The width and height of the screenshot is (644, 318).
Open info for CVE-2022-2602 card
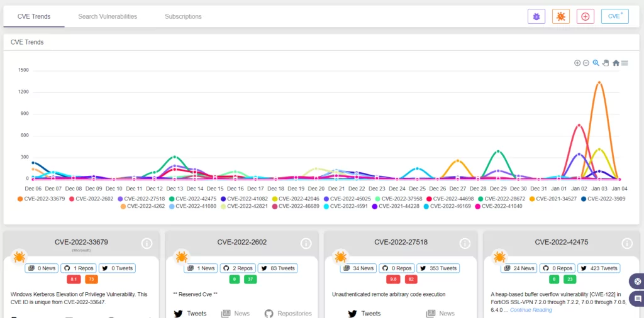tap(306, 243)
